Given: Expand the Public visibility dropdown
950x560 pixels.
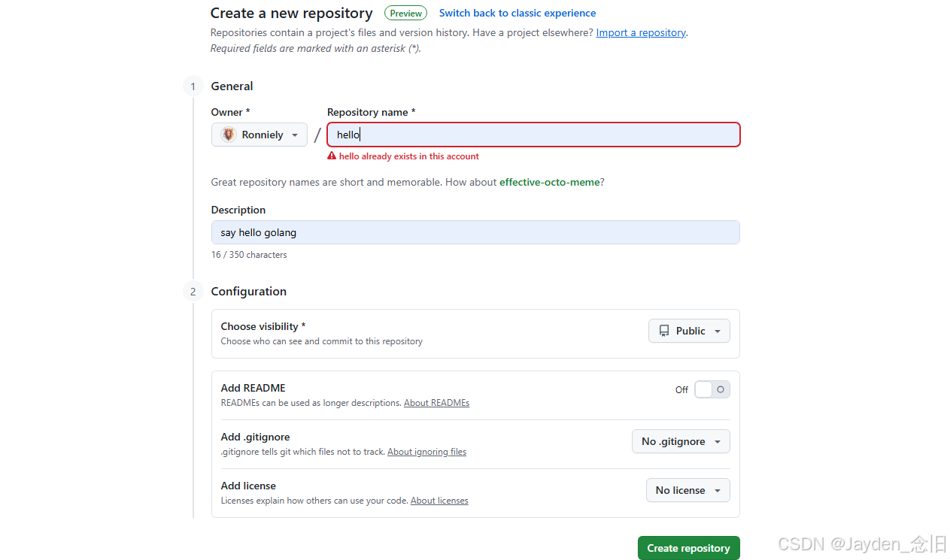Looking at the screenshot, I should (x=689, y=331).
